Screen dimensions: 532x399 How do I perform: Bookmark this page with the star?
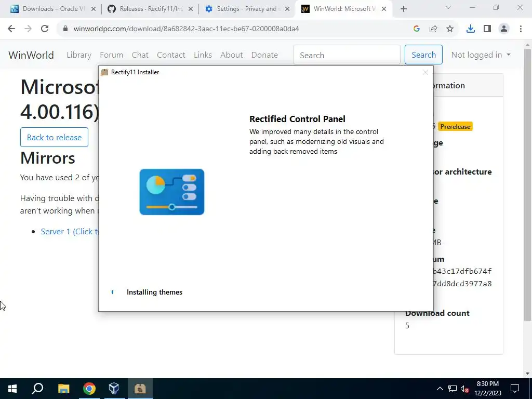tap(450, 29)
